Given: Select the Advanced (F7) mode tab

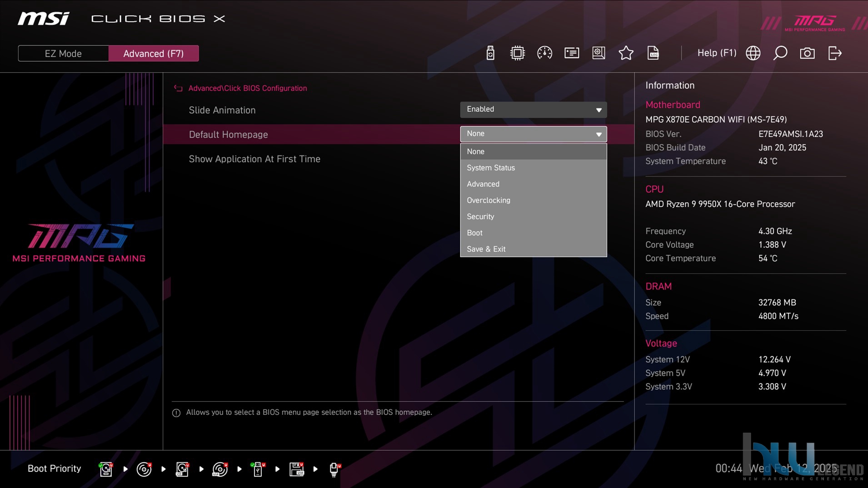Looking at the screenshot, I should click(154, 54).
